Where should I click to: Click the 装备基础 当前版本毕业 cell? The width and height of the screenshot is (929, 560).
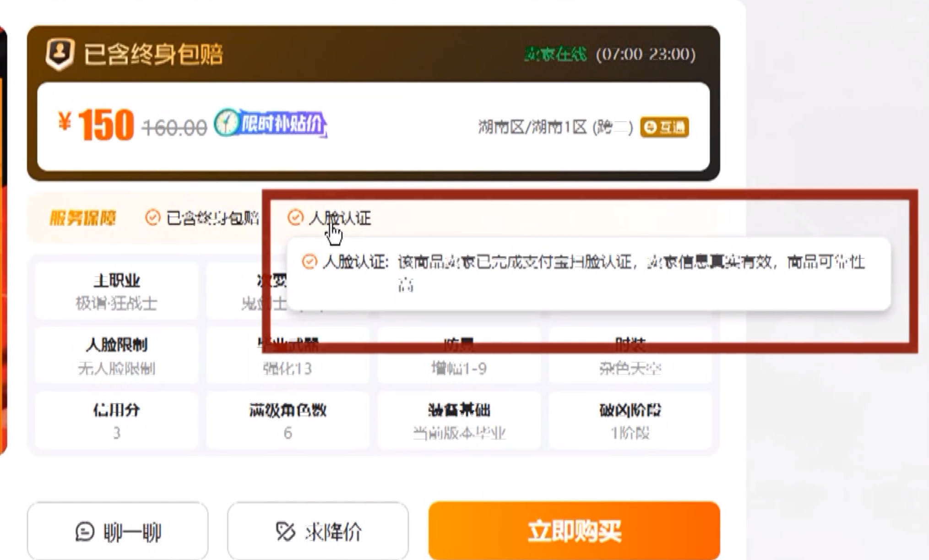[459, 420]
